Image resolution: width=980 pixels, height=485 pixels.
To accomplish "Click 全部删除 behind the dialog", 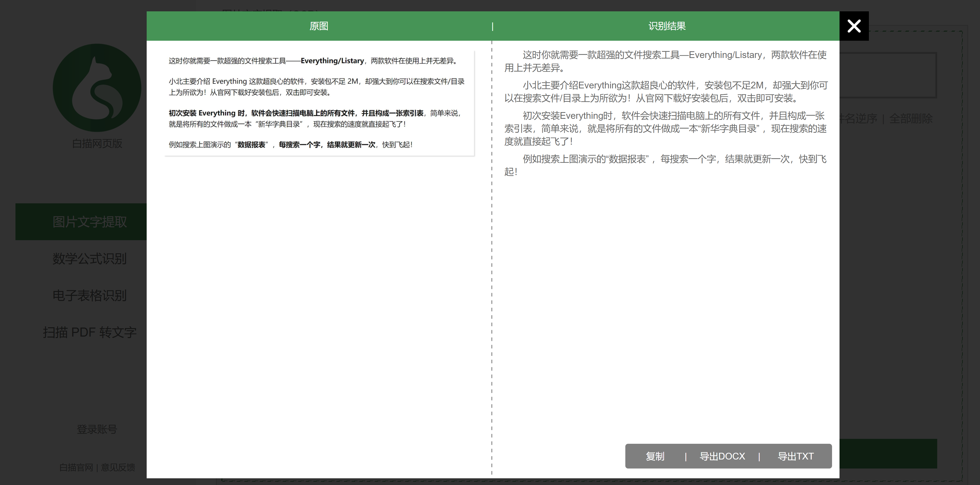I will point(911,118).
